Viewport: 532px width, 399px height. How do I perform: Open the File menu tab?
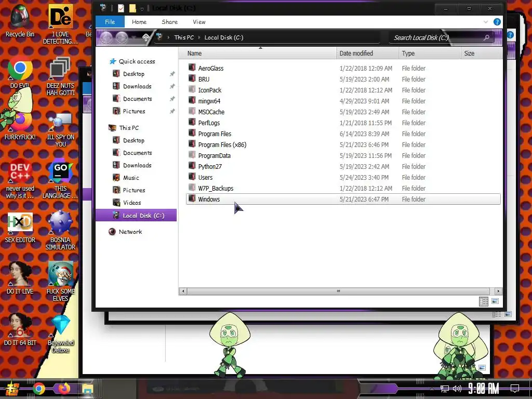click(110, 22)
